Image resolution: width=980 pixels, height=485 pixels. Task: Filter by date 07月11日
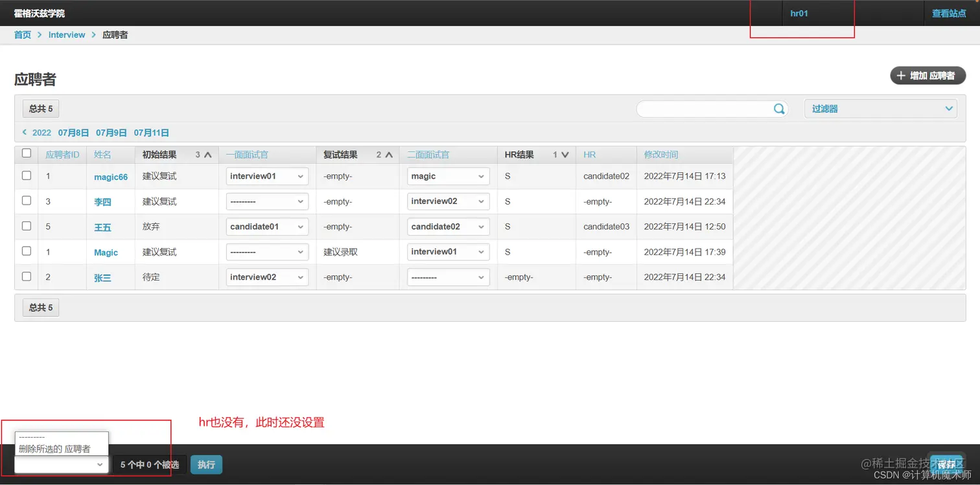point(152,133)
